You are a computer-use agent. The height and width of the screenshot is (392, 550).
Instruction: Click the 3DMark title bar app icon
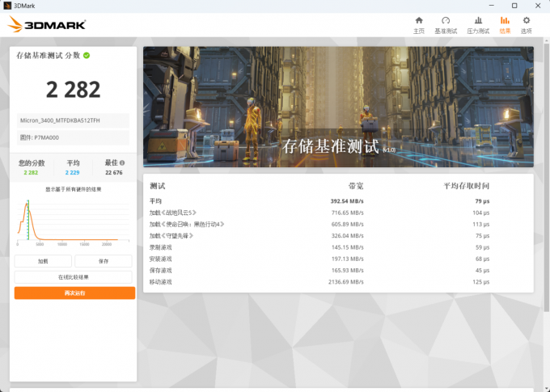pyautogui.click(x=7, y=6)
